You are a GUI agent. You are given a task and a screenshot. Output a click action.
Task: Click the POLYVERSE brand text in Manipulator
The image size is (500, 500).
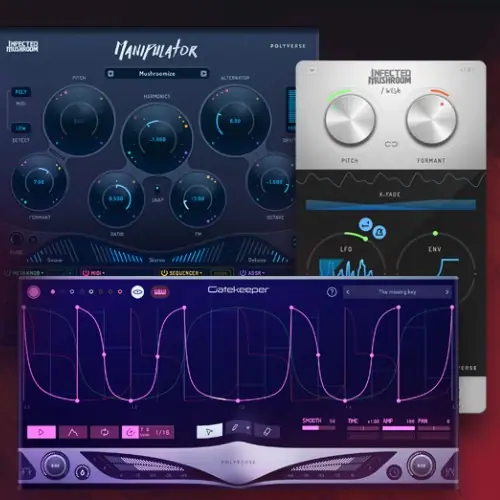[288, 46]
